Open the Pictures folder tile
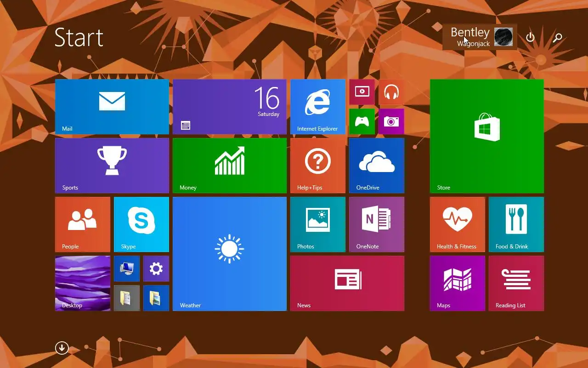Screen dimensions: 588x368 [156, 298]
